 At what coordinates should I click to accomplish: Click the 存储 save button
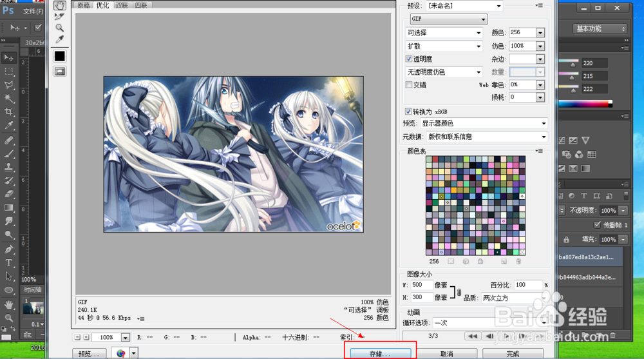point(381,353)
